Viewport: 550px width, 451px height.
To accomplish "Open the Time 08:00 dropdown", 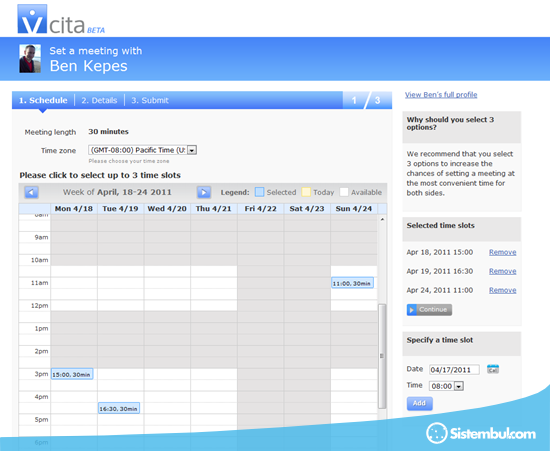I will 446,386.
